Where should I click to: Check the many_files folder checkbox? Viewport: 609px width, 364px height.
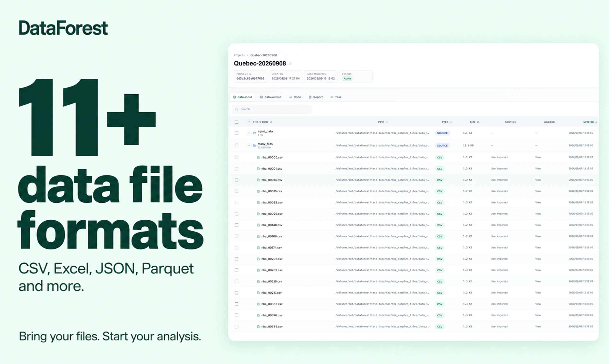point(236,145)
